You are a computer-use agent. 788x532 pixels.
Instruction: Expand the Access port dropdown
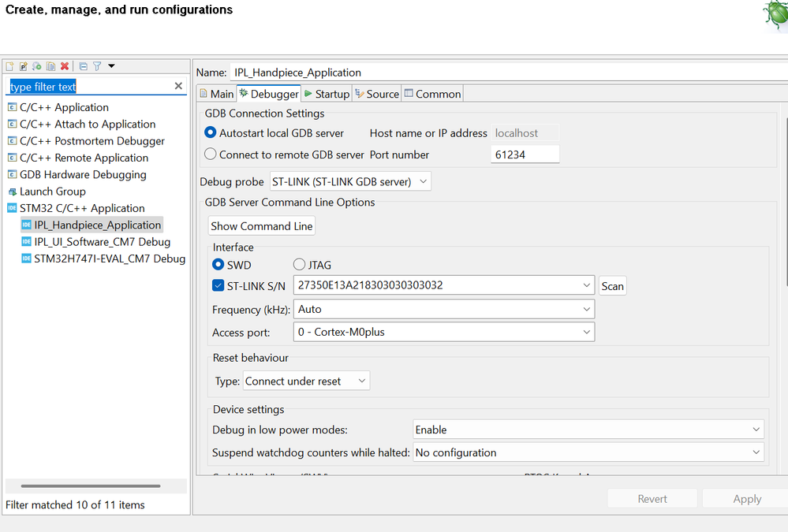(443, 333)
